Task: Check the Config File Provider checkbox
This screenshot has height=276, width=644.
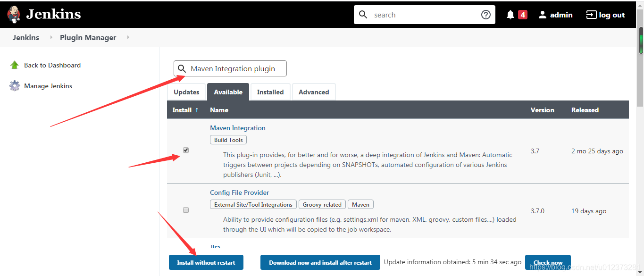Action: pyautogui.click(x=186, y=210)
